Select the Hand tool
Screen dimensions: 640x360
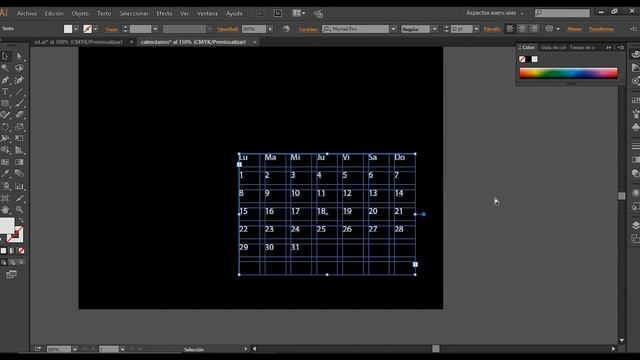click(x=5, y=210)
